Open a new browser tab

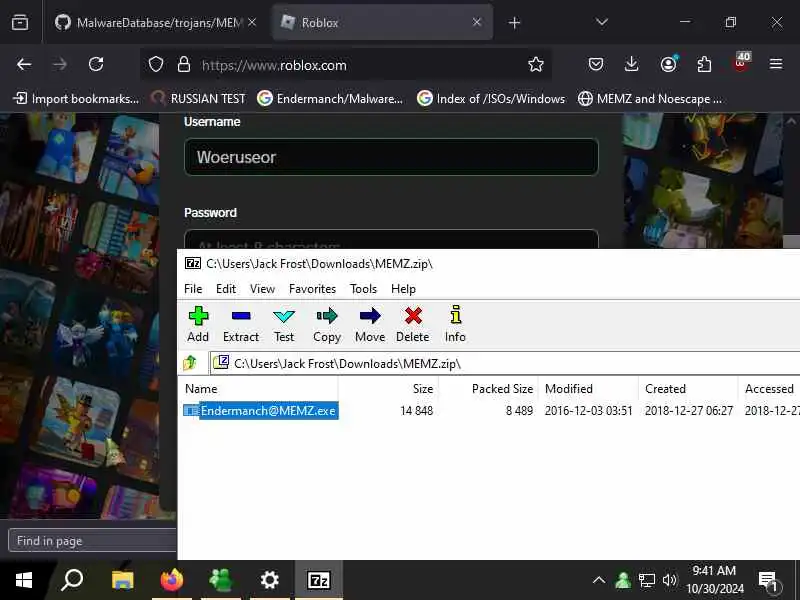click(x=514, y=22)
